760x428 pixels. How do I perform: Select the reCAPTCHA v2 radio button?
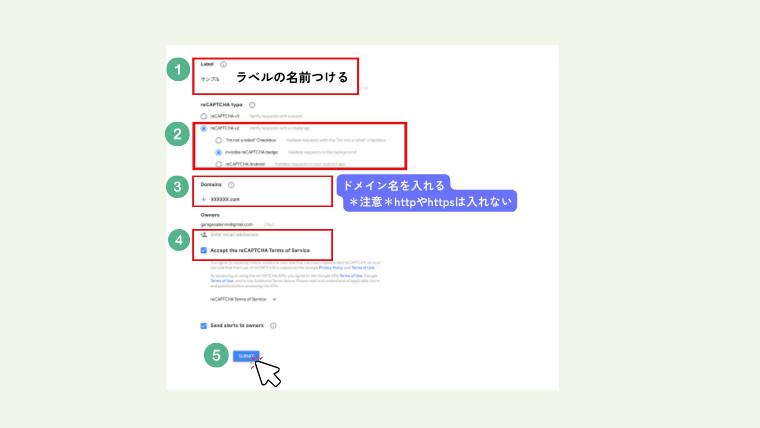click(204, 129)
